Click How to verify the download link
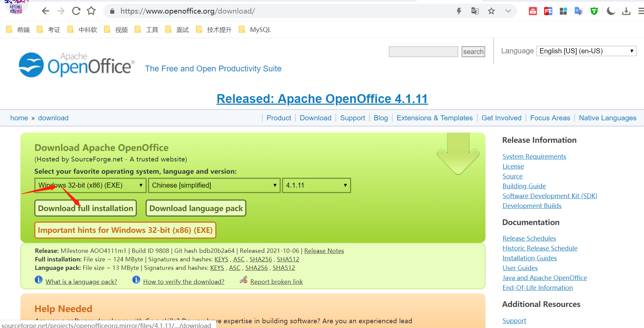644x328 pixels. tap(184, 282)
